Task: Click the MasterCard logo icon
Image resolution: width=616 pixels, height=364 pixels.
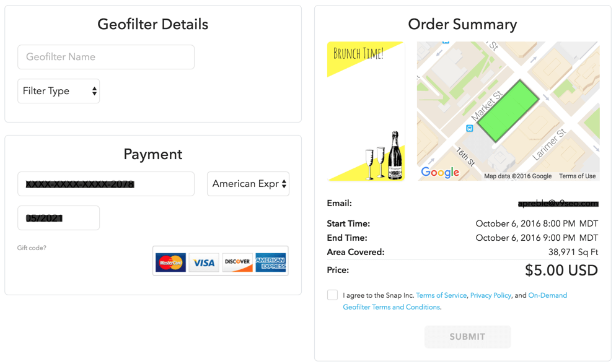Action: [170, 262]
